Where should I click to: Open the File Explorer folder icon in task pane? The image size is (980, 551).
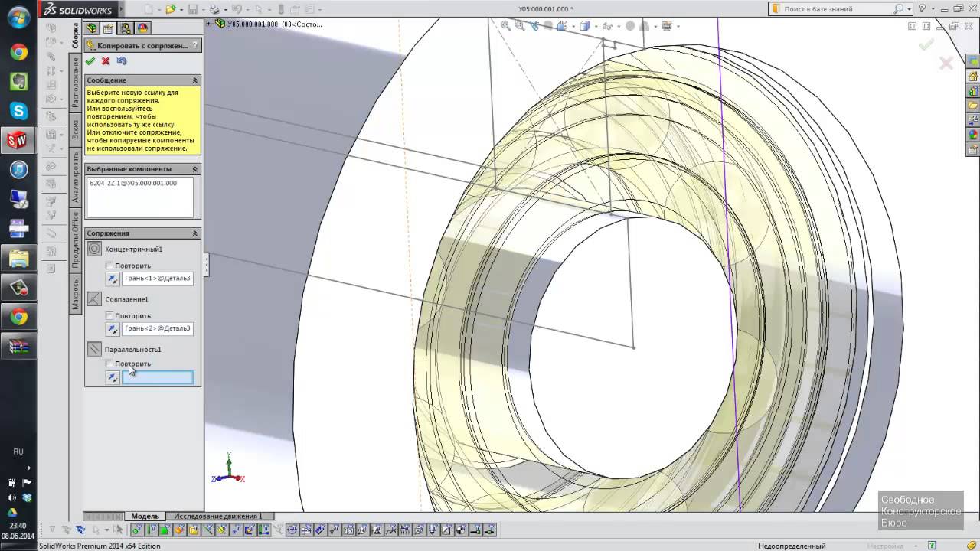(x=973, y=106)
